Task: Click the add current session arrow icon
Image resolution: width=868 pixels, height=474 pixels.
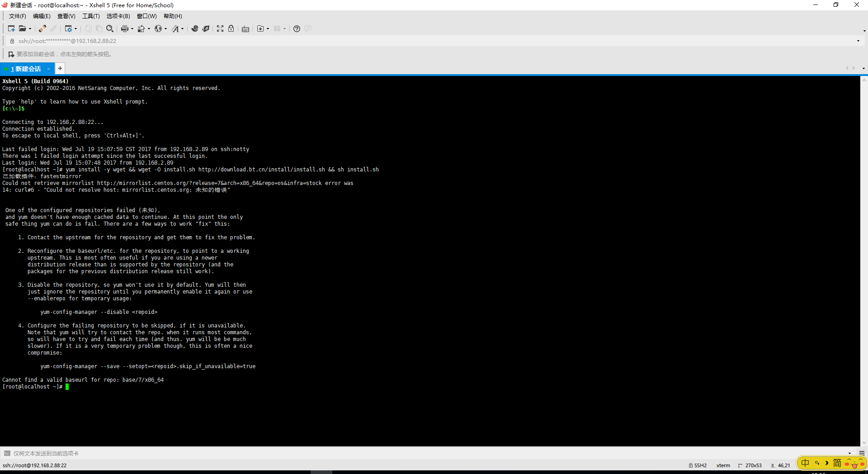Action: click(11, 54)
